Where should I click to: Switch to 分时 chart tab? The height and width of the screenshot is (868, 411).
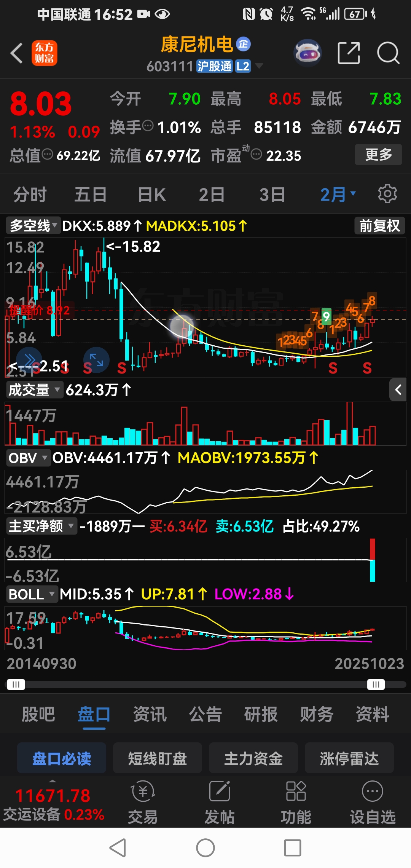[x=30, y=195]
